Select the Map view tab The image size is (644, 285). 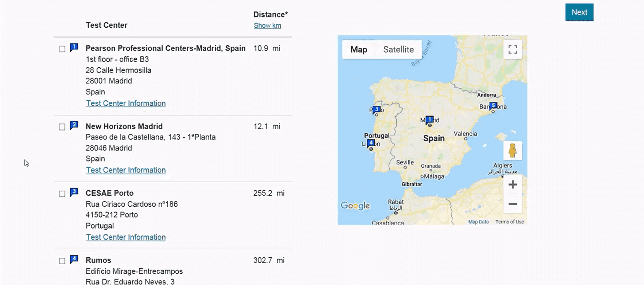(x=358, y=49)
